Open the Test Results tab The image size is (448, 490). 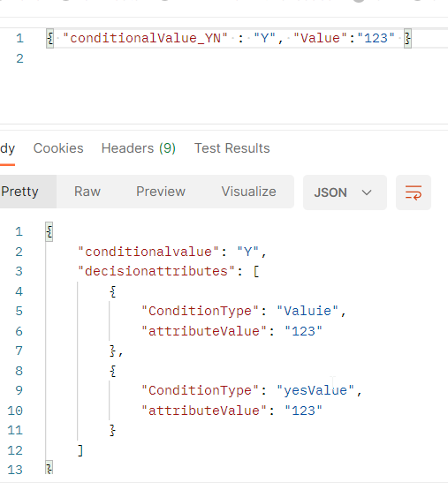click(232, 148)
